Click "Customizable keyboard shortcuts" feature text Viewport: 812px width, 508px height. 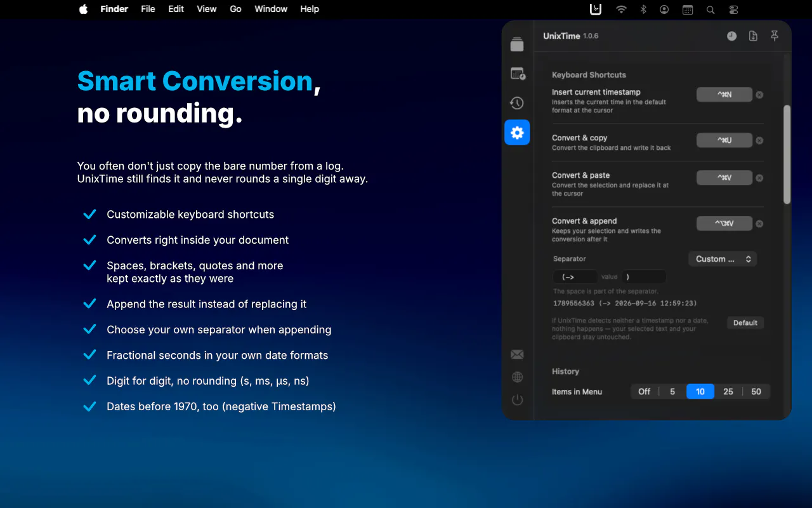click(190, 215)
